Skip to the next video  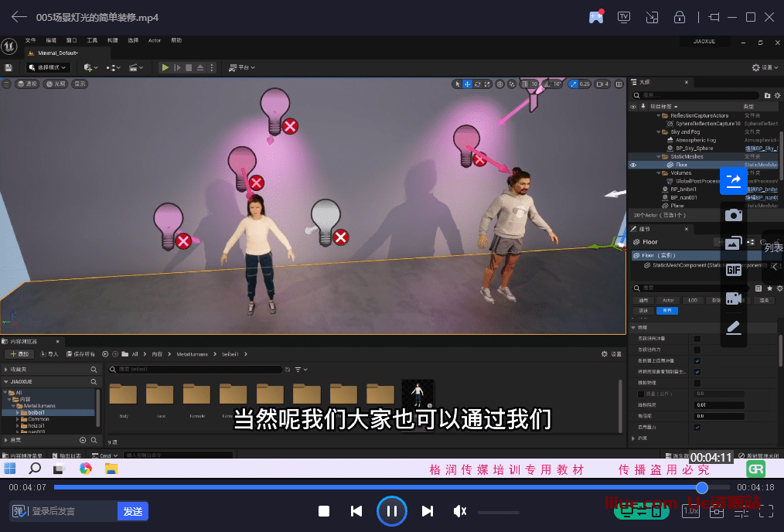pos(427,511)
